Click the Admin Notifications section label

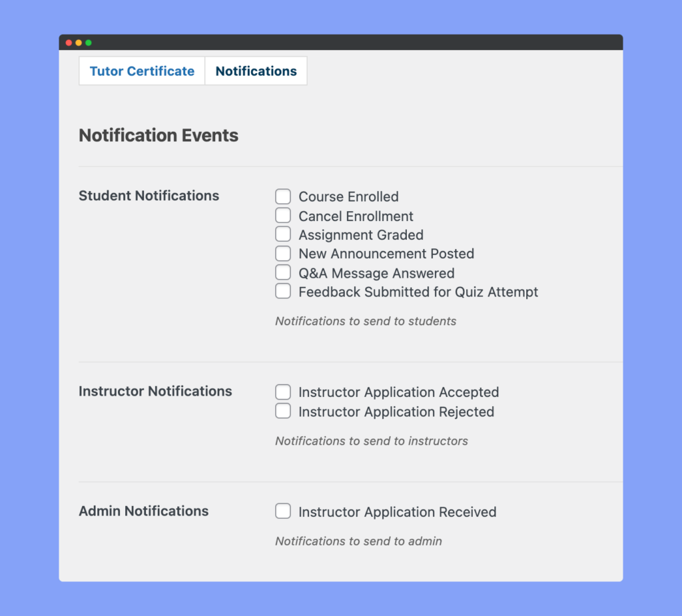pyautogui.click(x=143, y=511)
